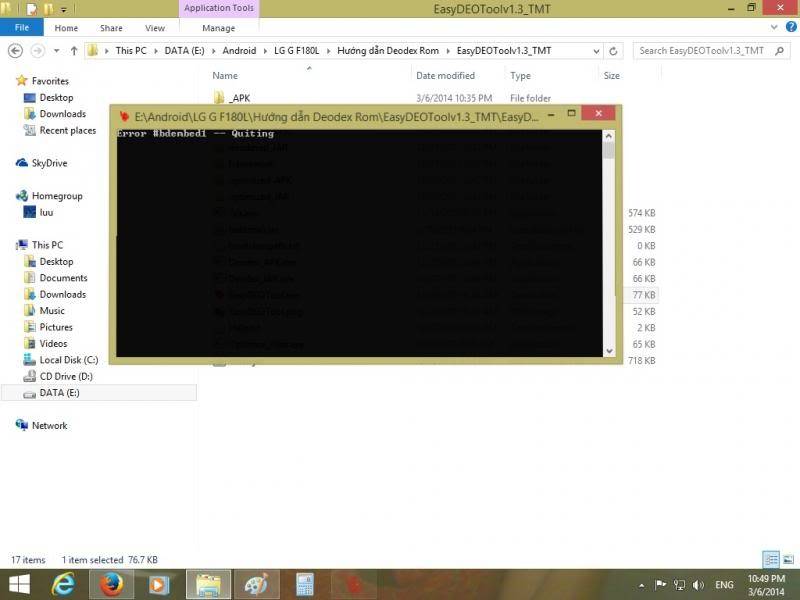Select DATA (E:) in the navigation pane
800x600 pixels.
click(x=59, y=393)
